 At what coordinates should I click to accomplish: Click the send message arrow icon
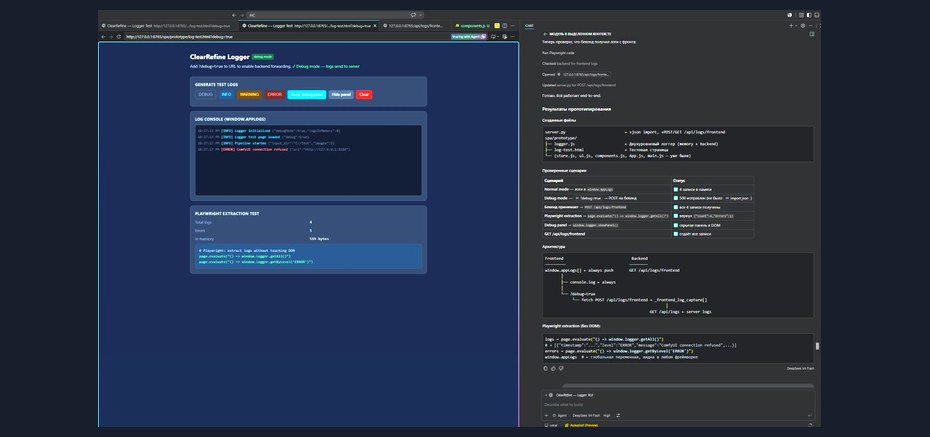pyautogui.click(x=810, y=415)
